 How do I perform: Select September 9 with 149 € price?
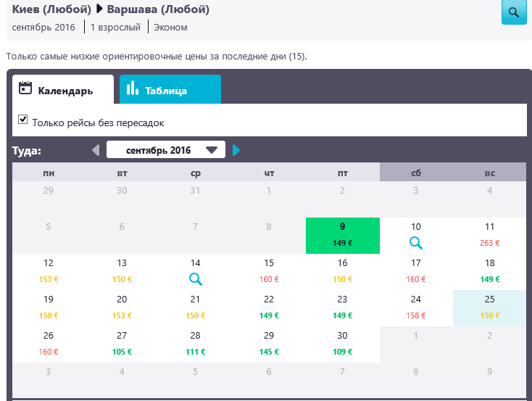(x=342, y=235)
